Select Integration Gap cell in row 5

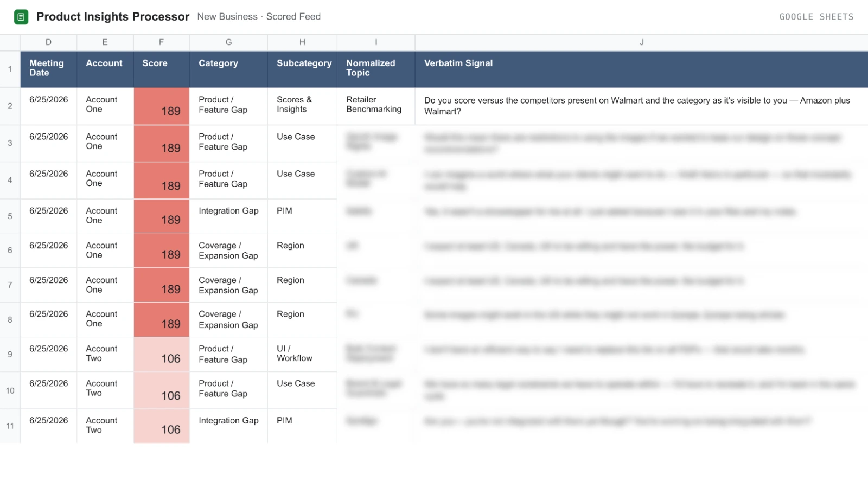[x=229, y=216]
